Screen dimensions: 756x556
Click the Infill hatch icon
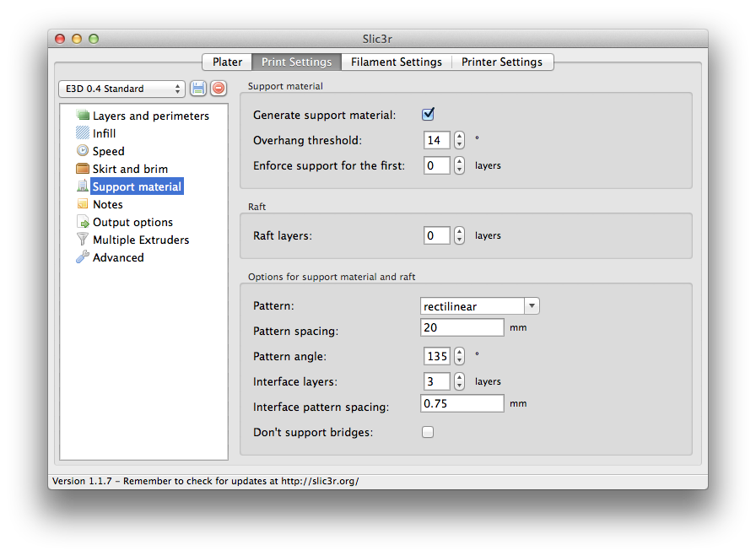(83, 132)
